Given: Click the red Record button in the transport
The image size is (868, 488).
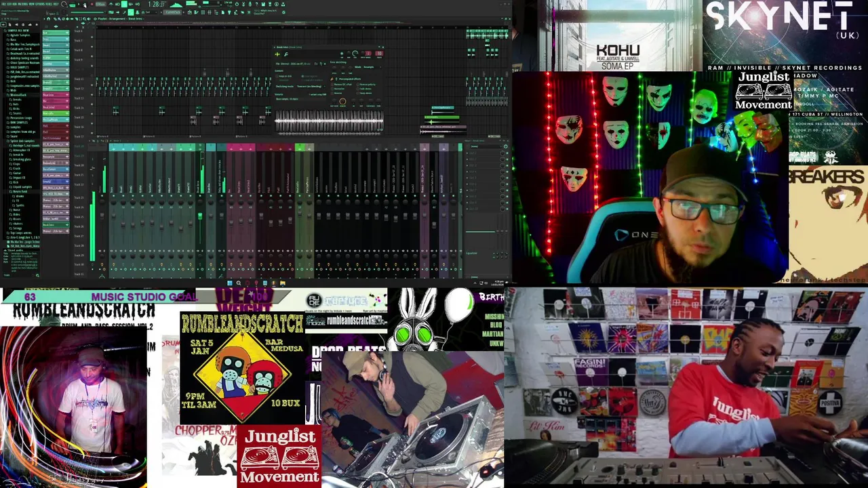Looking at the screenshot, I should pos(92,4).
